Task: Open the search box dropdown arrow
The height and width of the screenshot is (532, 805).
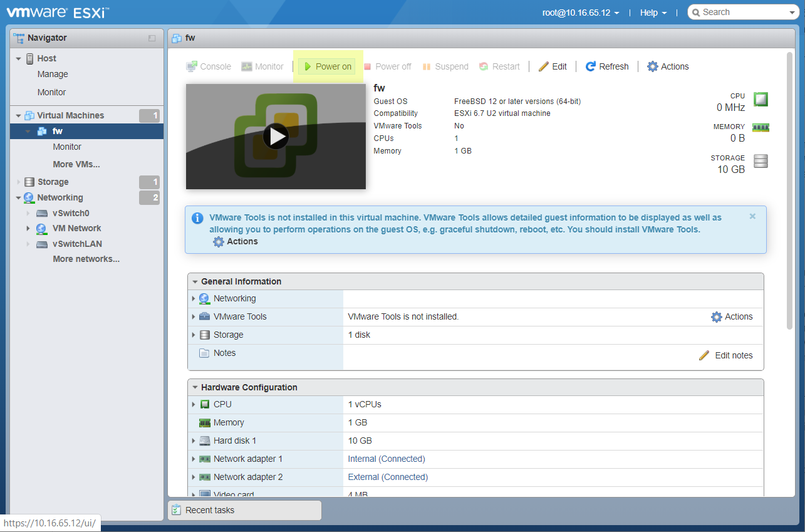Action: [x=793, y=13]
